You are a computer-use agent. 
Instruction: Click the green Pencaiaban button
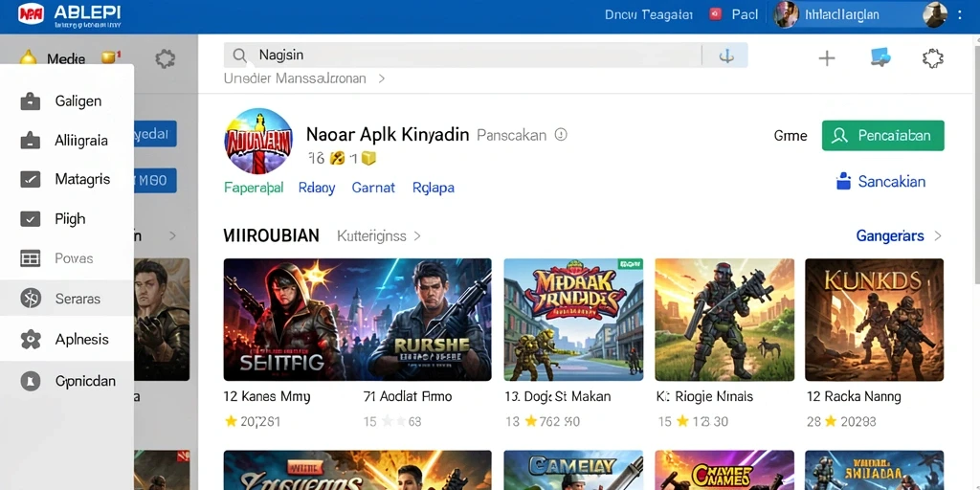tap(882, 136)
